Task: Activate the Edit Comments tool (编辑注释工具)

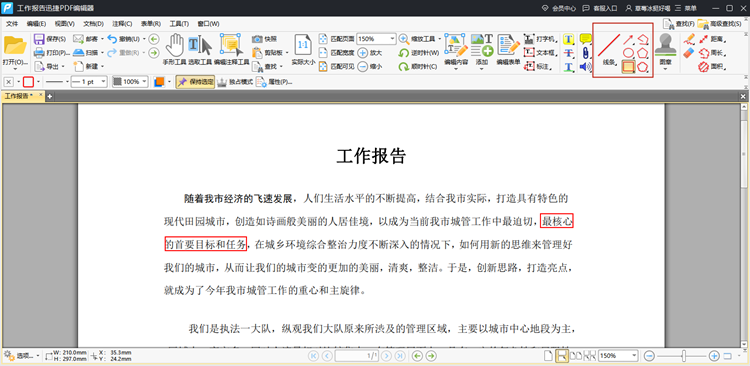Action: pyautogui.click(x=232, y=50)
